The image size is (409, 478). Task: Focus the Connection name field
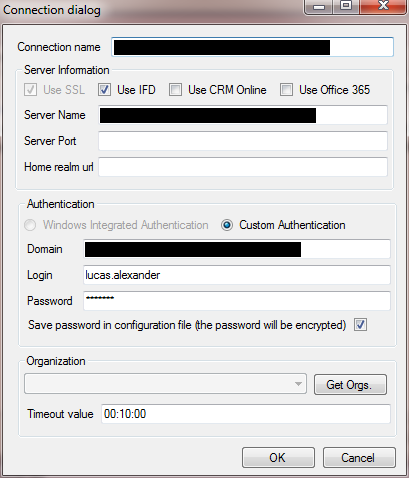click(252, 47)
